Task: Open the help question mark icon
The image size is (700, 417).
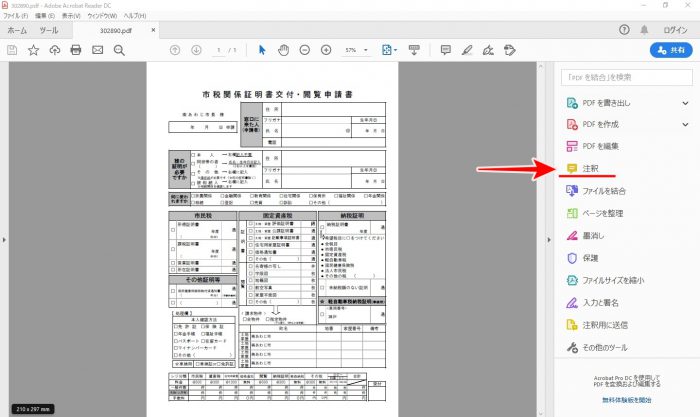Action: pyautogui.click(x=624, y=30)
